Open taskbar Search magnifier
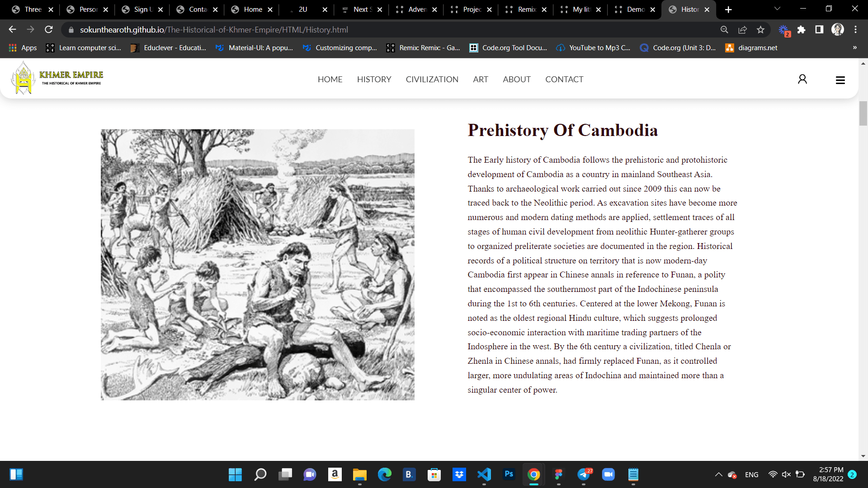868x488 pixels. pos(260,474)
